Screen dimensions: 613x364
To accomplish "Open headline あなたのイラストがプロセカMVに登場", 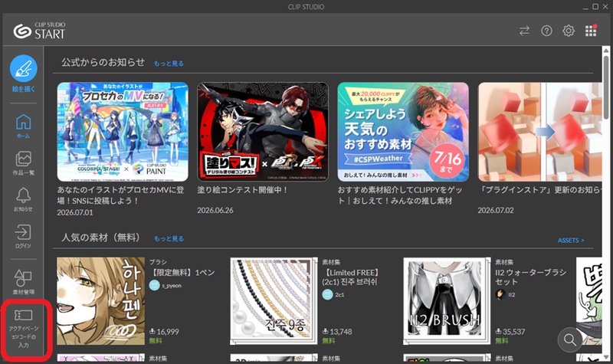I will 120,195.
